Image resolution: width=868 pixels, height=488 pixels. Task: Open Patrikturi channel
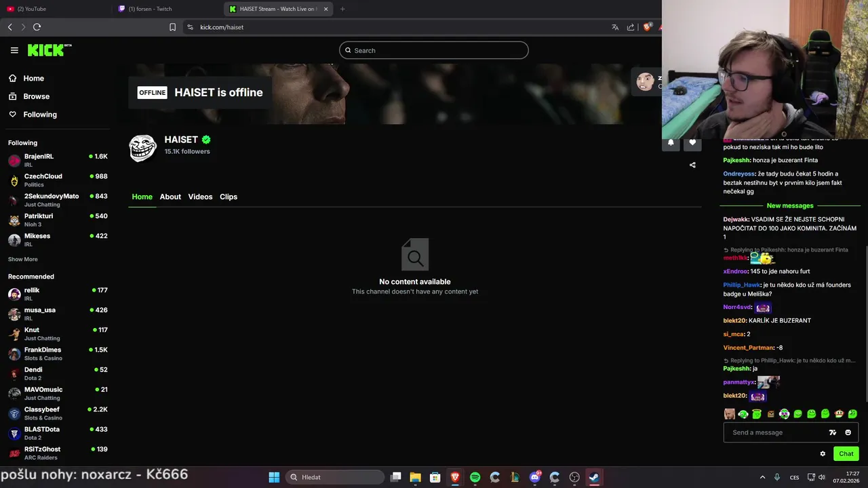(x=58, y=220)
